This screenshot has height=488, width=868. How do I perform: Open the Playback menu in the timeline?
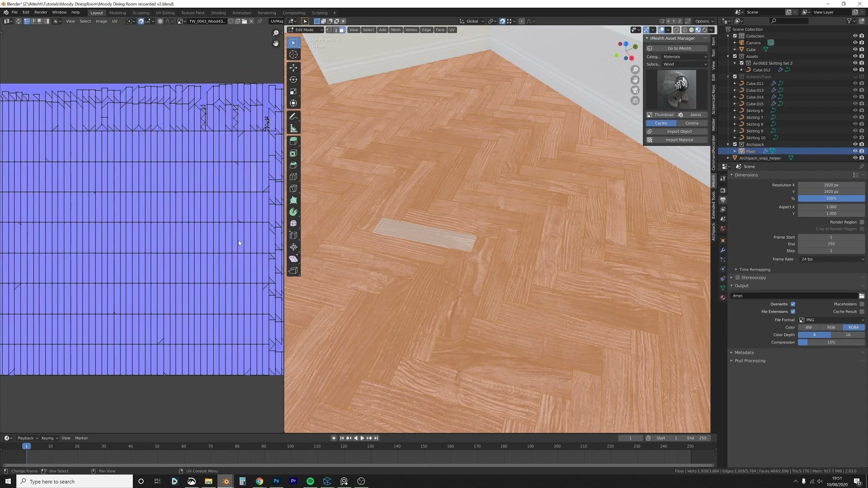tap(27, 438)
